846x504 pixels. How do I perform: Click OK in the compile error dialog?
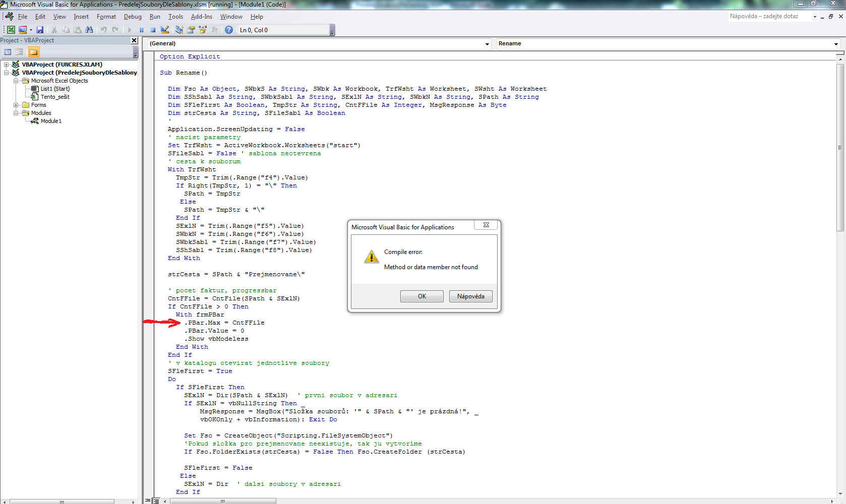click(421, 296)
